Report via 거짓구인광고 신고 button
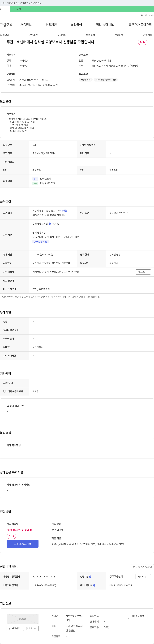Viewport: 154px width, 644px height. (x=142, y=567)
